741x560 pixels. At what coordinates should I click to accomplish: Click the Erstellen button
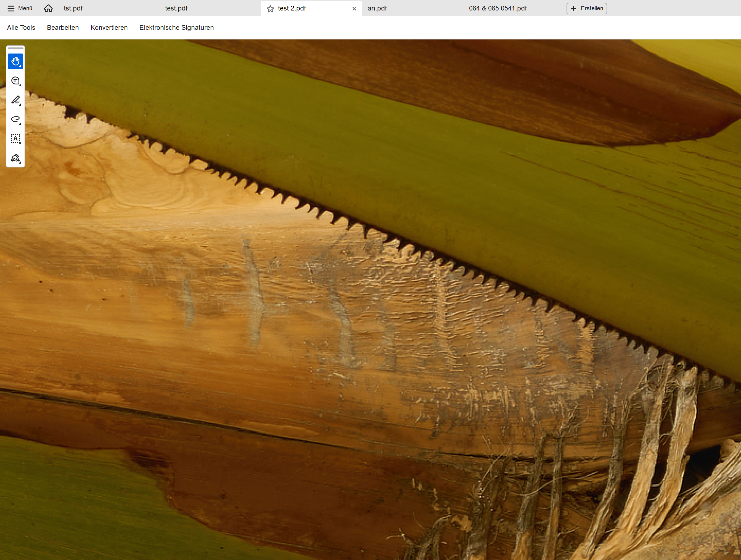tap(587, 8)
